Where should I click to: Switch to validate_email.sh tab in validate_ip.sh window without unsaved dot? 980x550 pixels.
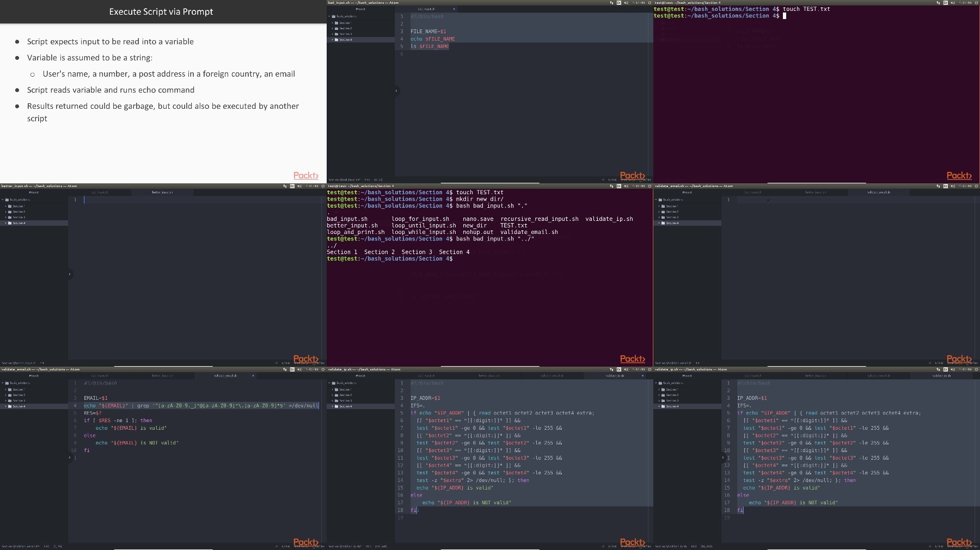(x=878, y=375)
